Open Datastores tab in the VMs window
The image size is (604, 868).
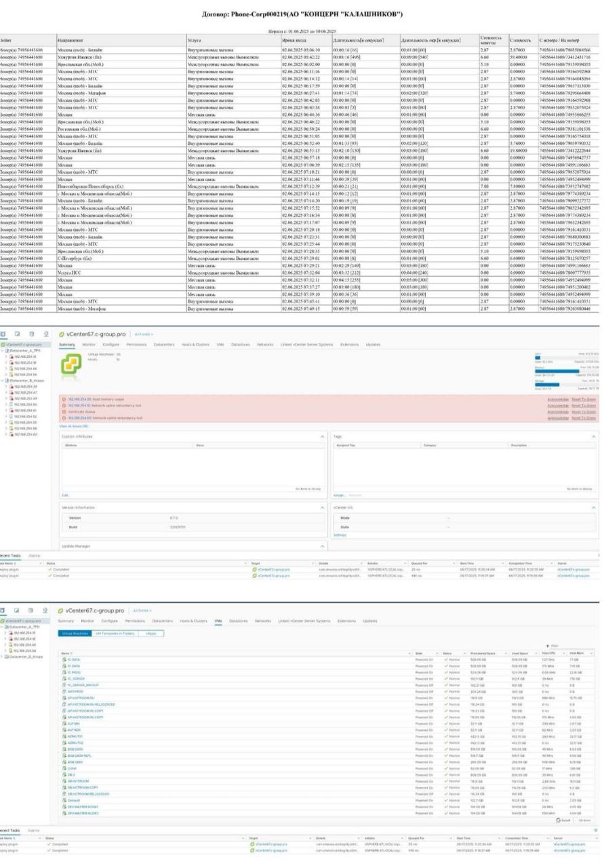click(238, 620)
